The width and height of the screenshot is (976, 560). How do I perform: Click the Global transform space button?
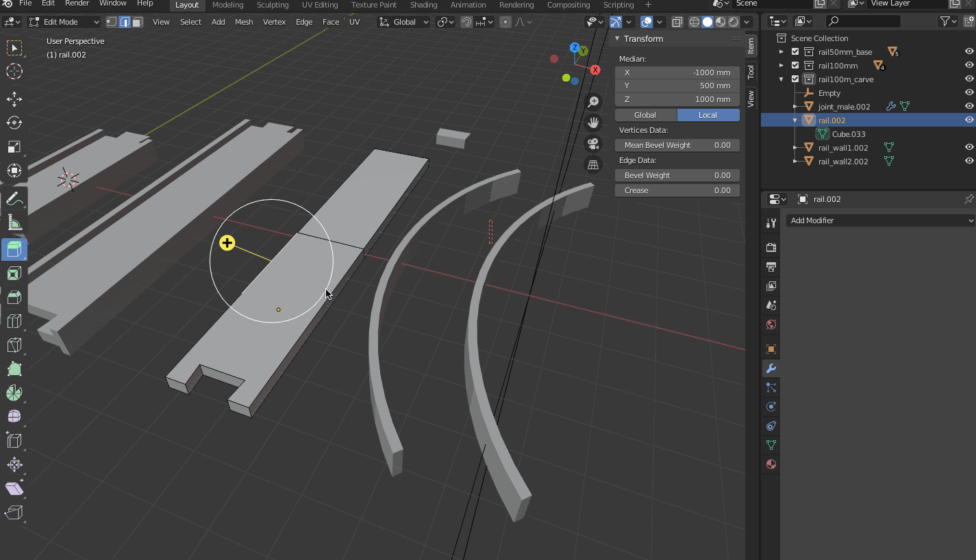click(645, 115)
